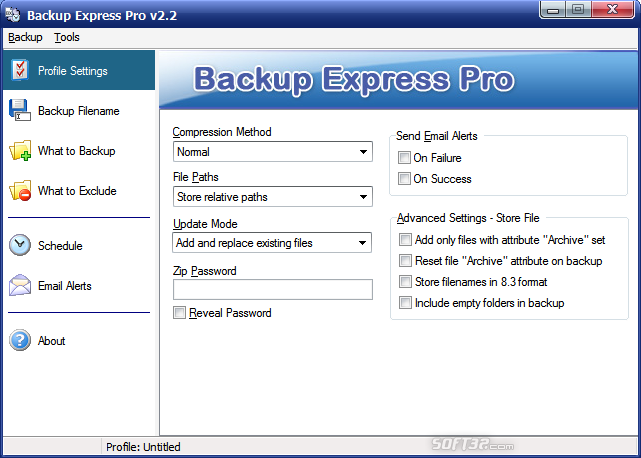Screen dimensions: 641x458
Task: Open the About page label
Action: click(52, 341)
